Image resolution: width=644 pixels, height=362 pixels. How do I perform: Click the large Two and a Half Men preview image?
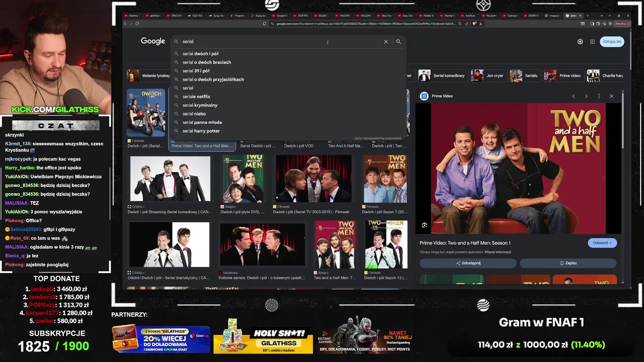[x=518, y=168]
